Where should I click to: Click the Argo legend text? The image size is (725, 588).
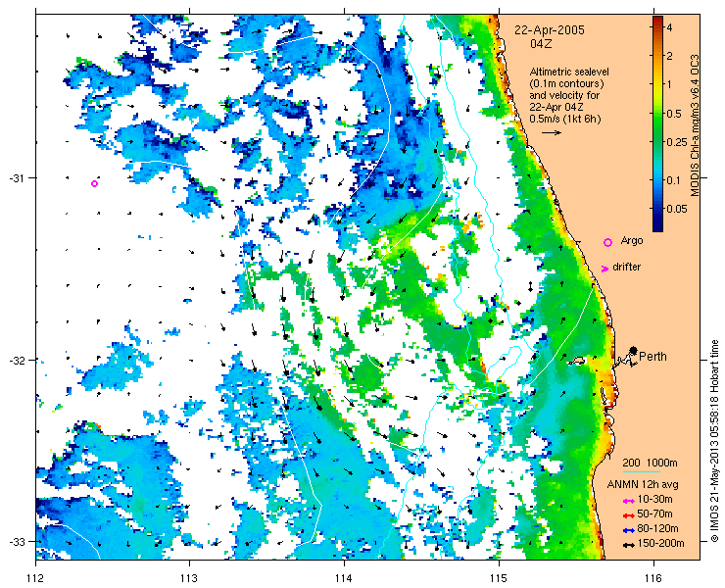(632, 241)
